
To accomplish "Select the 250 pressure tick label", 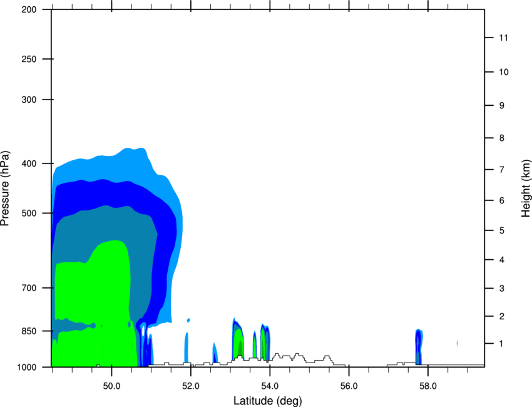I will [x=29, y=59].
